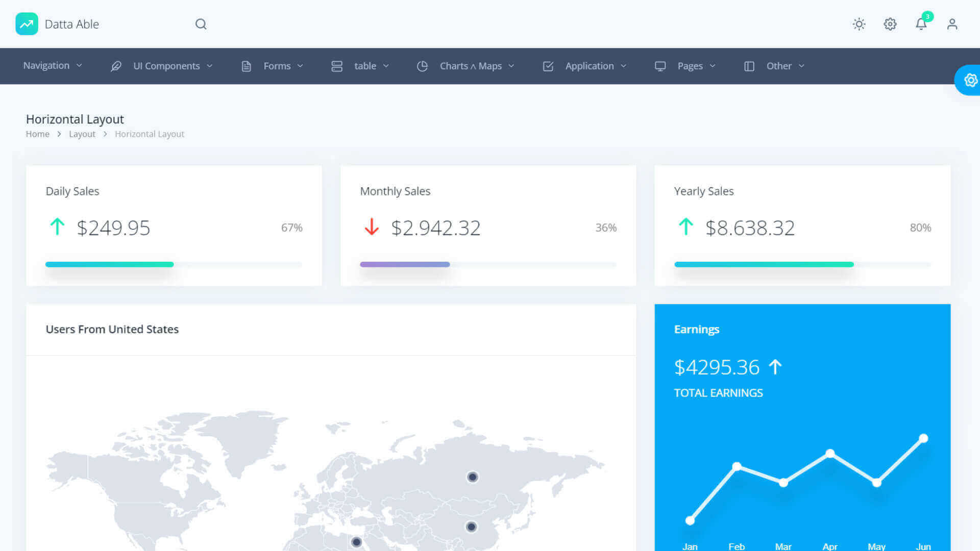
Task: Click the monitor icon beside Pages
Action: [660, 66]
